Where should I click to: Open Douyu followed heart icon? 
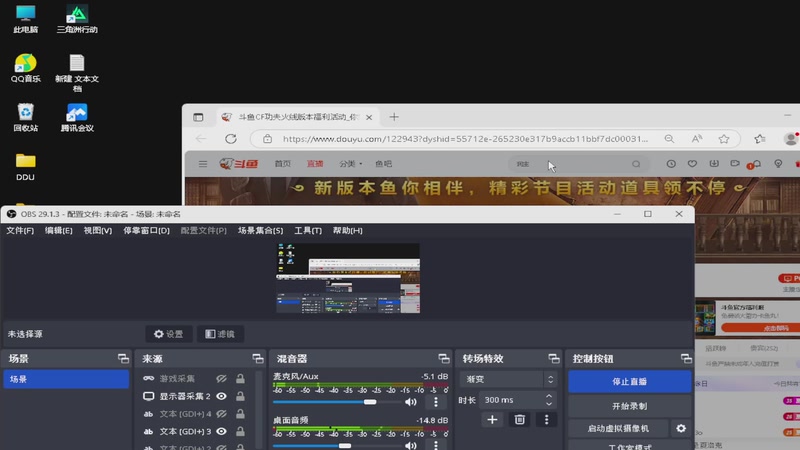click(x=692, y=164)
